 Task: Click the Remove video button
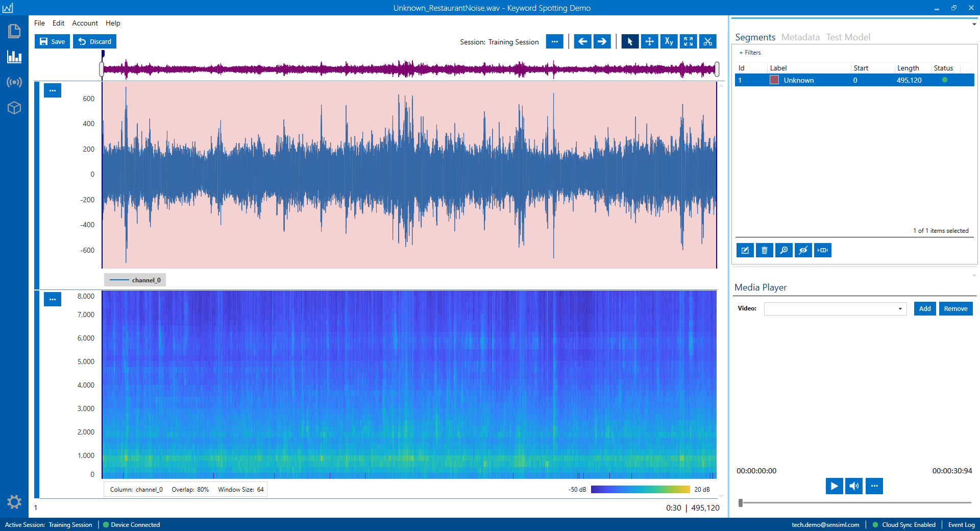point(955,309)
